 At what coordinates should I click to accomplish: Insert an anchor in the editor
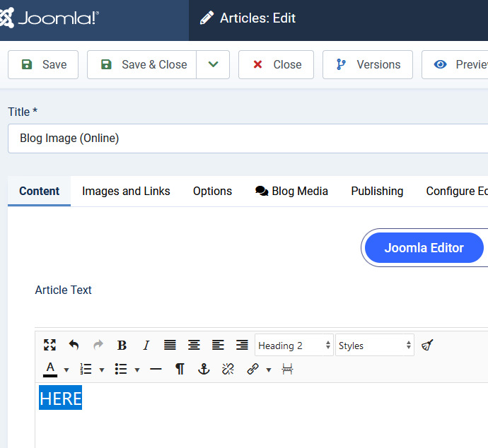[204, 369]
